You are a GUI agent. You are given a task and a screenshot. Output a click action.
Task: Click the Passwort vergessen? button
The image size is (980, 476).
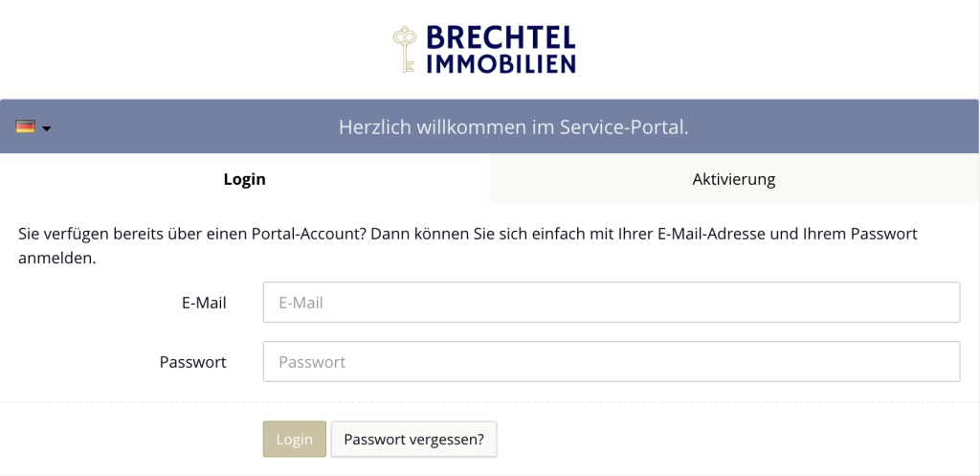pos(413,440)
